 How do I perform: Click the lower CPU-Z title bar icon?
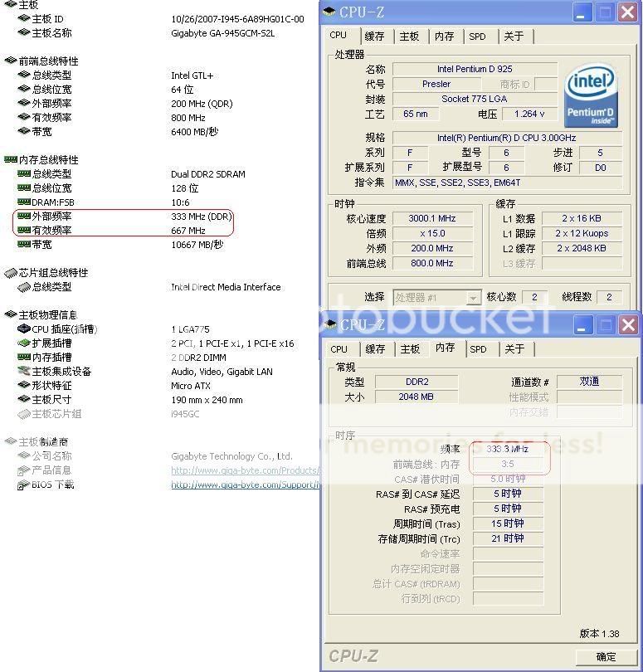[330, 324]
